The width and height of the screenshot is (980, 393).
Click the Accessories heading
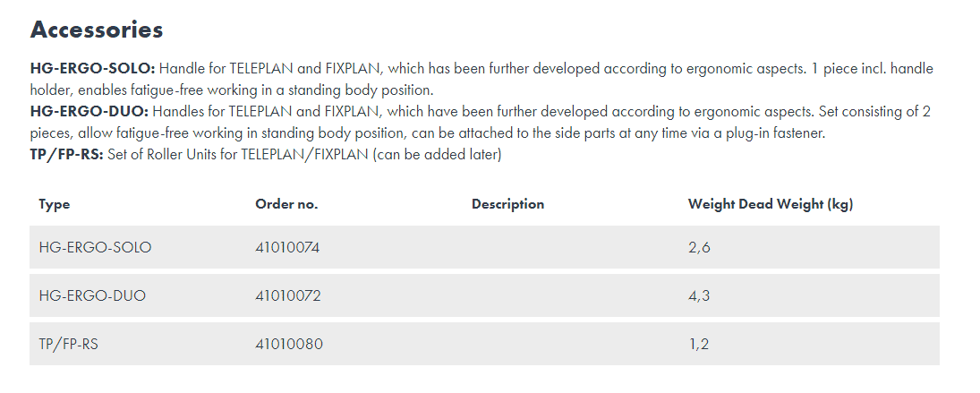click(97, 30)
